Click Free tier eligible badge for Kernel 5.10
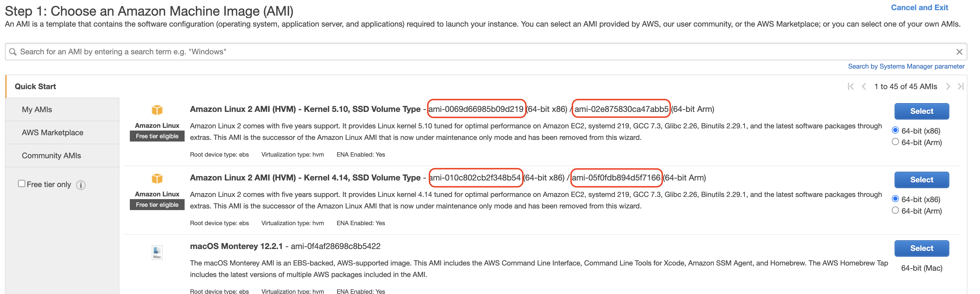This screenshot has width=980, height=294. coord(157,136)
